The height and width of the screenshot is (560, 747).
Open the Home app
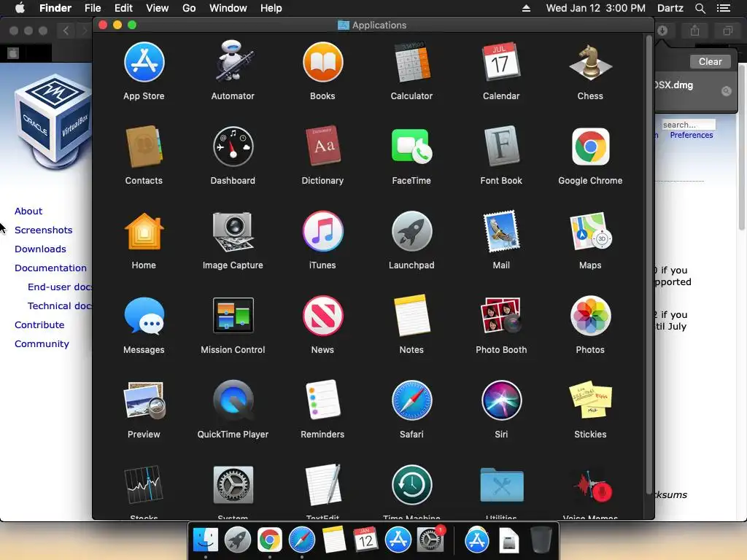click(144, 231)
